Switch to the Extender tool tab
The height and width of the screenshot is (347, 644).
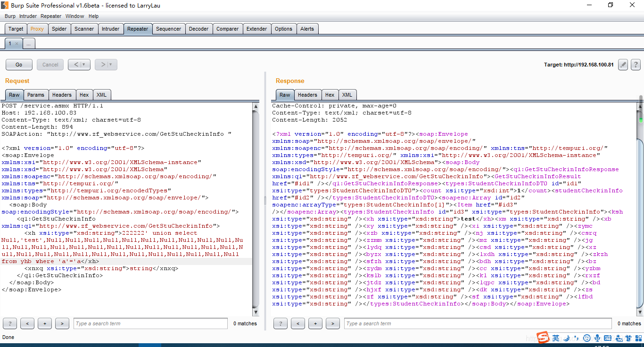pos(256,29)
